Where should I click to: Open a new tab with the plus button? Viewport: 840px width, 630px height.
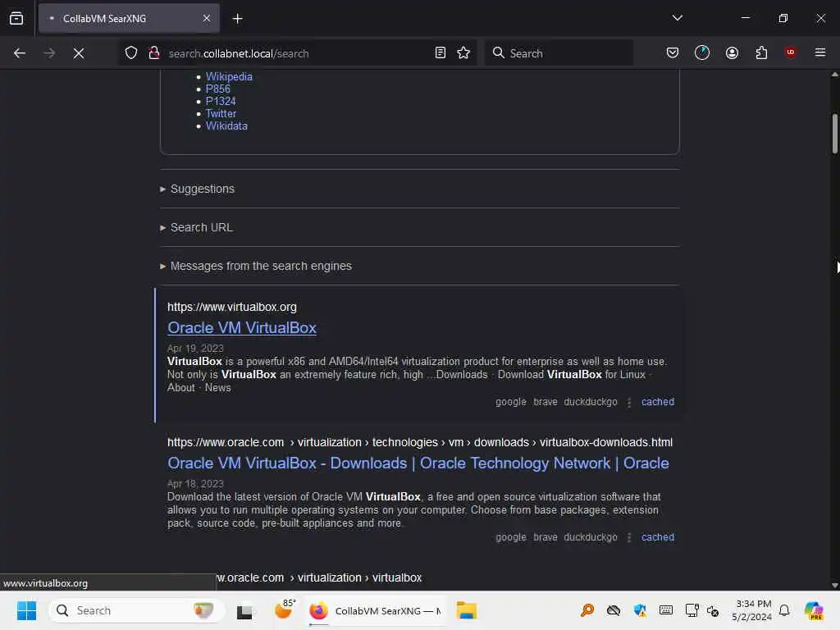[237, 19]
